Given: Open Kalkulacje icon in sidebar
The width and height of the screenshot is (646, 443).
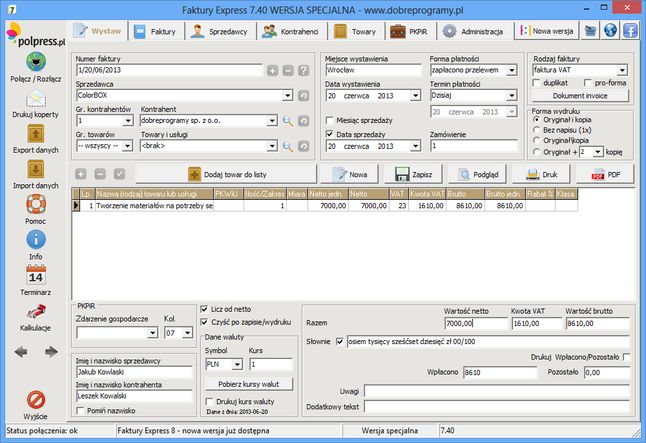Looking at the screenshot, I should pos(36,312).
